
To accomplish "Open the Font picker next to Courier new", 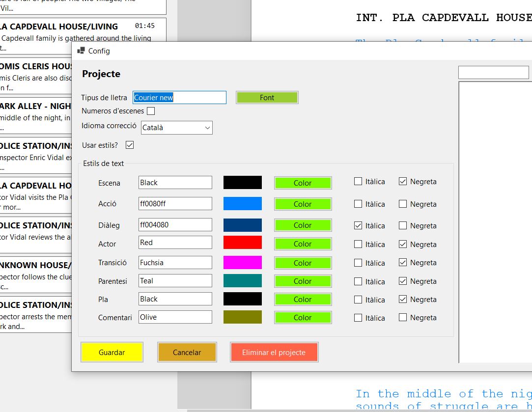I will click(267, 97).
